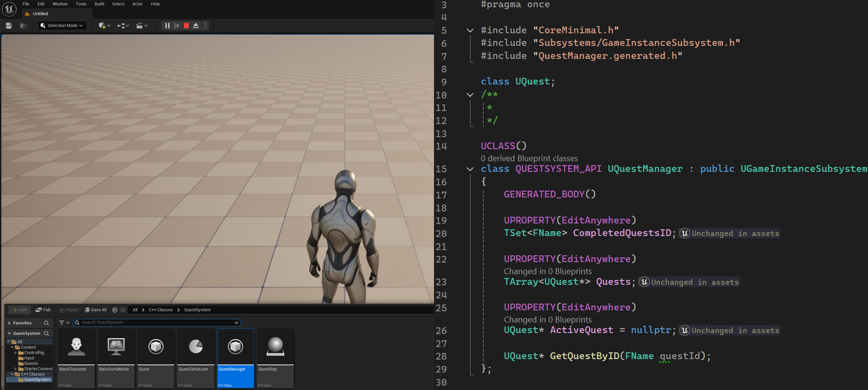This screenshot has height=390, width=868.
Task: Open the Browse content folder icon
Action: click(x=23, y=26)
